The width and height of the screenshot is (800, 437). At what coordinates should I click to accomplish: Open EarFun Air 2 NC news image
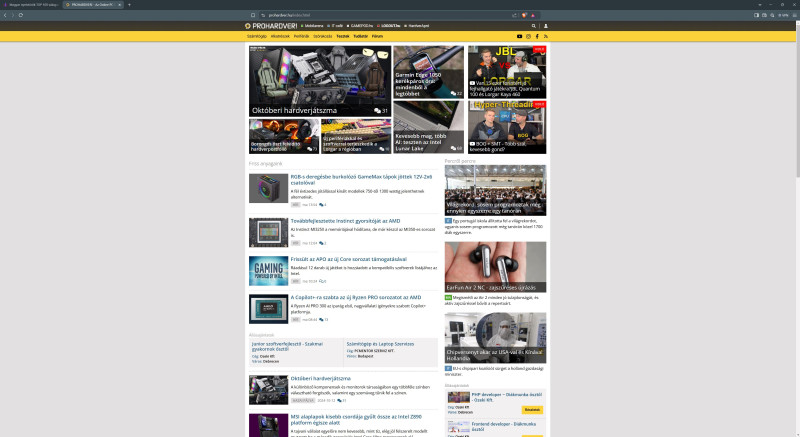coord(495,267)
